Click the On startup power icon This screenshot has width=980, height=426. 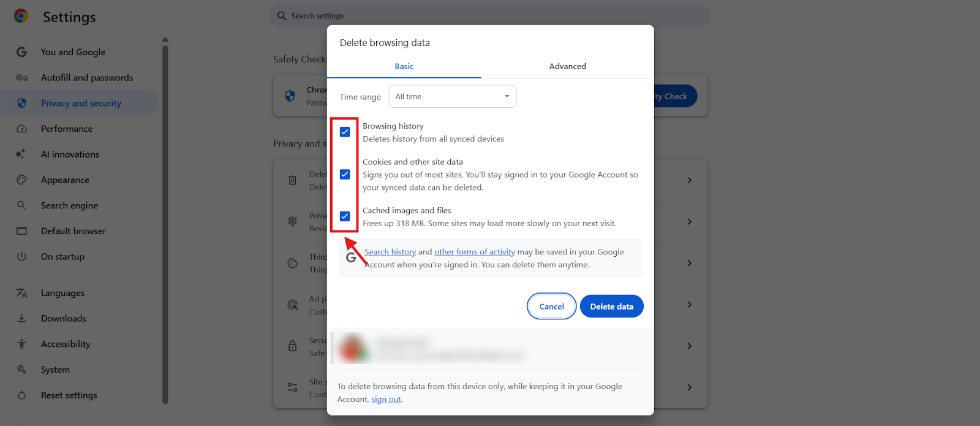tap(21, 256)
